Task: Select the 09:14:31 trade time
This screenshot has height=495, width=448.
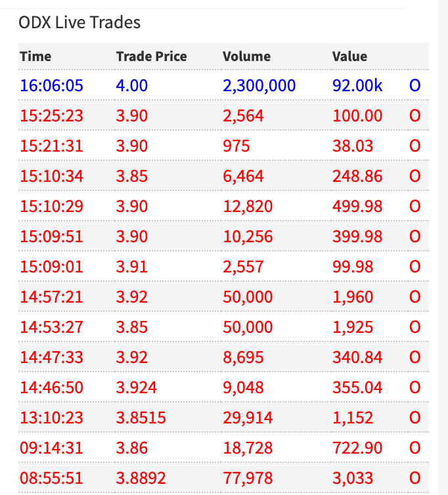Action: (x=51, y=448)
